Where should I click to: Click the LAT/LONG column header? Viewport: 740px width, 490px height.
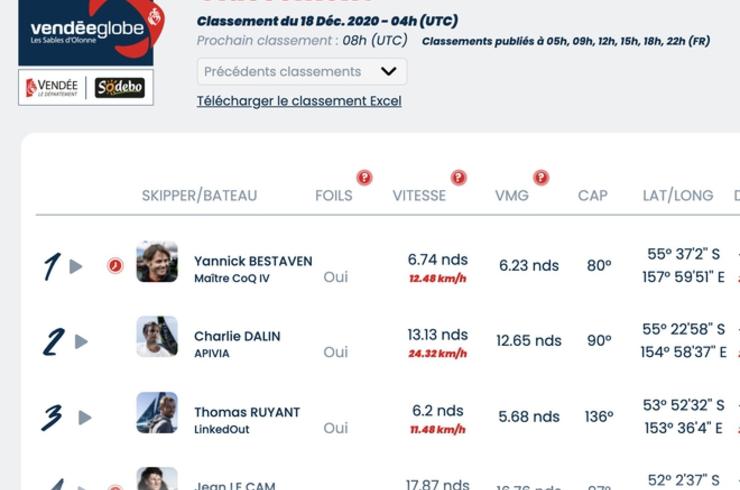[678, 195]
